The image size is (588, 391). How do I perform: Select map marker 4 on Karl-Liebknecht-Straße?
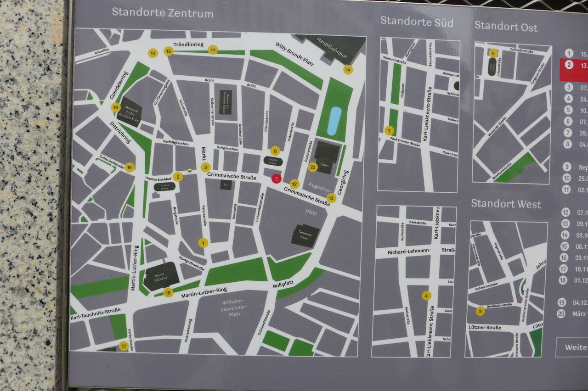pyautogui.click(x=427, y=296)
